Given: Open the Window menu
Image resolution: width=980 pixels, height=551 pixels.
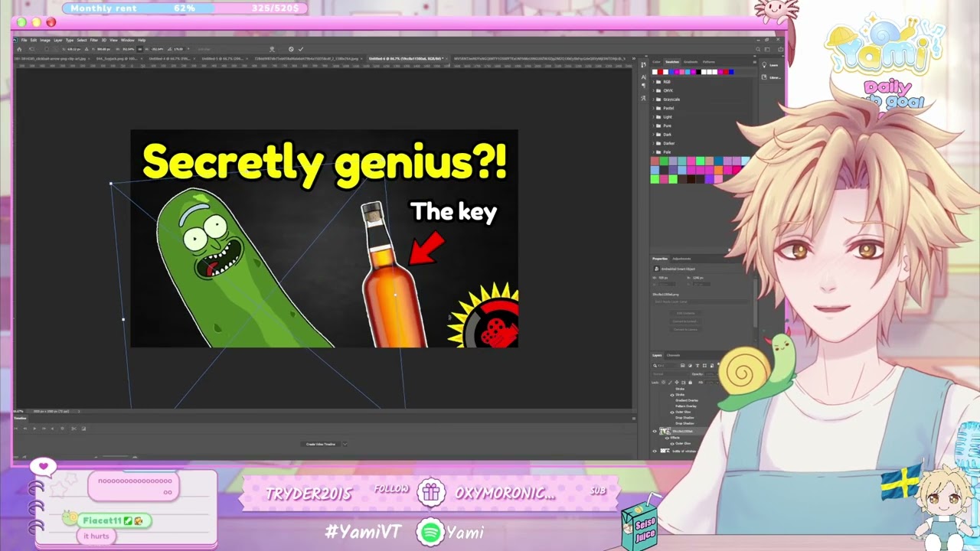Looking at the screenshot, I should [x=128, y=40].
